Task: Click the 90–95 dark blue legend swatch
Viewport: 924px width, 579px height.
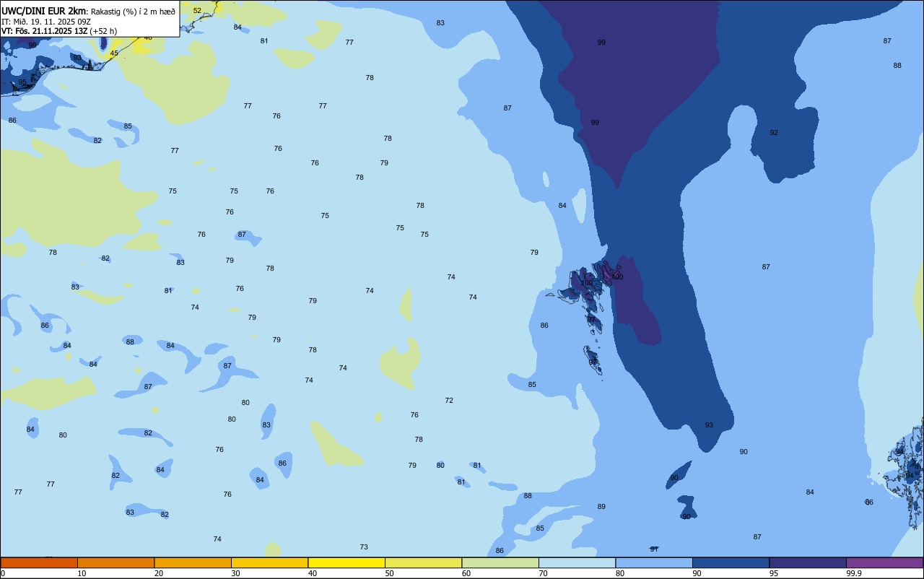Action: [731, 562]
